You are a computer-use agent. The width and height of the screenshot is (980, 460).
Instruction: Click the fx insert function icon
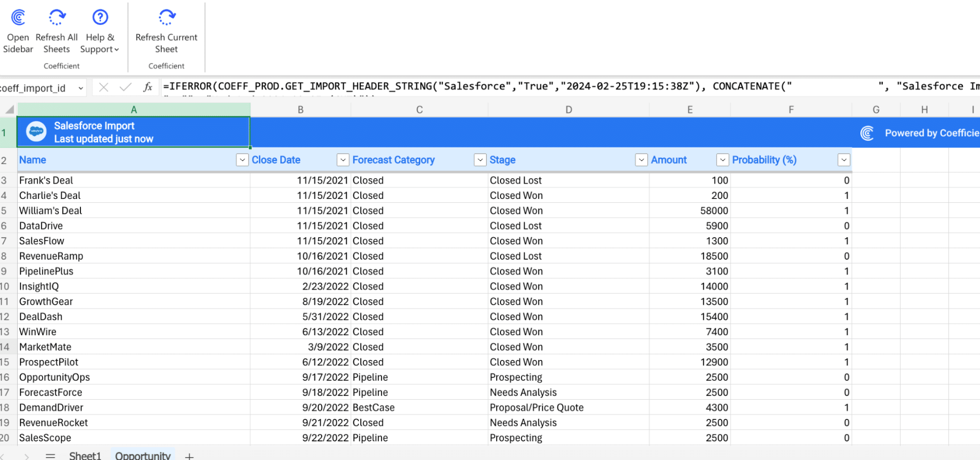click(x=148, y=87)
